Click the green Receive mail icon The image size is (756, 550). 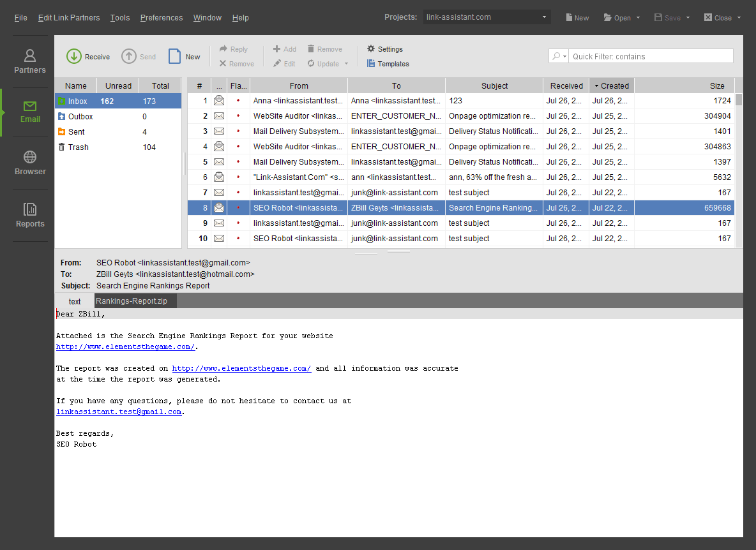[x=74, y=57]
